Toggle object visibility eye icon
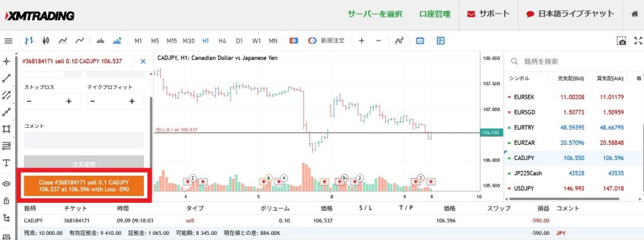This screenshot has height=240, width=644. pyautogui.click(x=6, y=184)
